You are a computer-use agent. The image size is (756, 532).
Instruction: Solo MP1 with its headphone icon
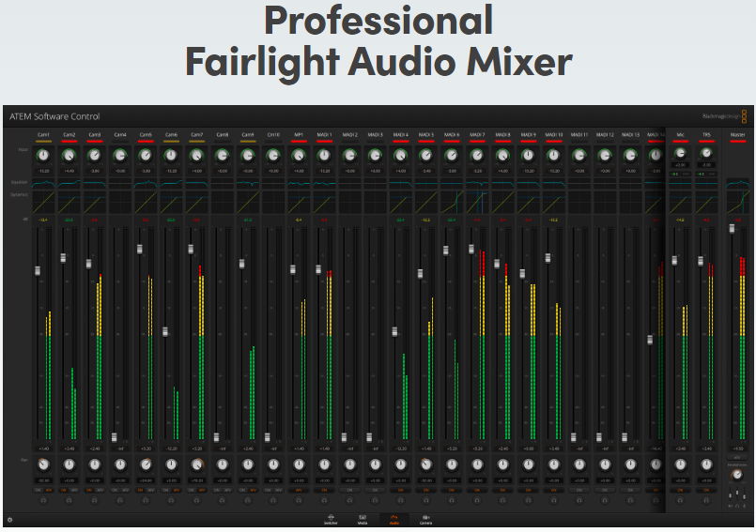pyautogui.click(x=299, y=501)
